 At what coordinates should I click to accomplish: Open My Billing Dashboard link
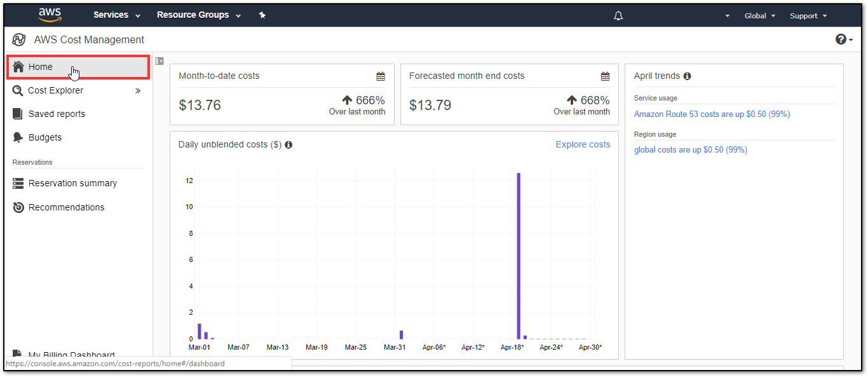(71, 355)
